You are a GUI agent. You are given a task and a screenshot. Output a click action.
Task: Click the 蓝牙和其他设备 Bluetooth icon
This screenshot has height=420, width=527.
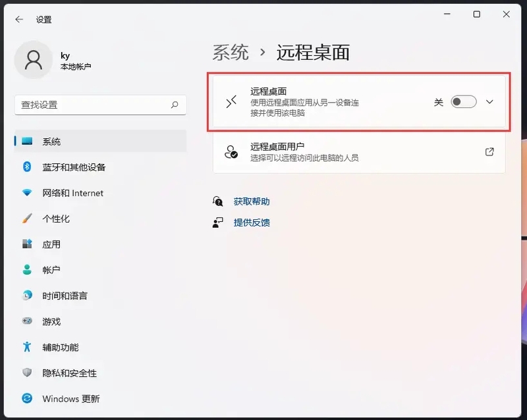click(28, 167)
